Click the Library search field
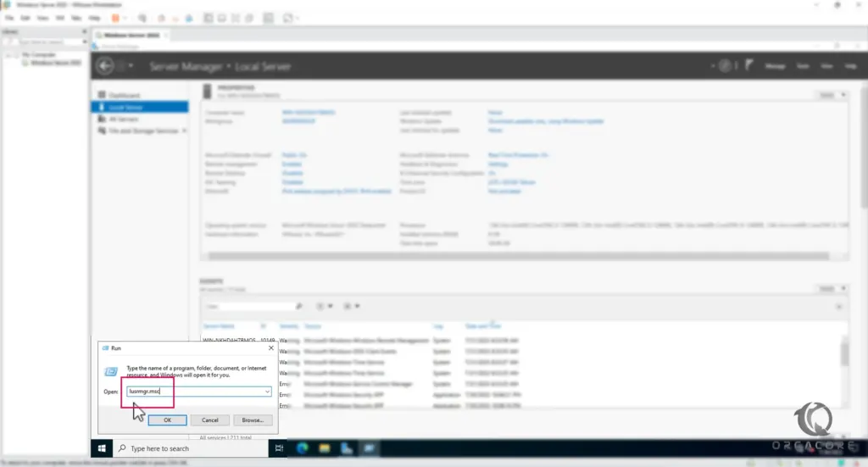Viewport: 868px width, 467px height. [x=42, y=42]
